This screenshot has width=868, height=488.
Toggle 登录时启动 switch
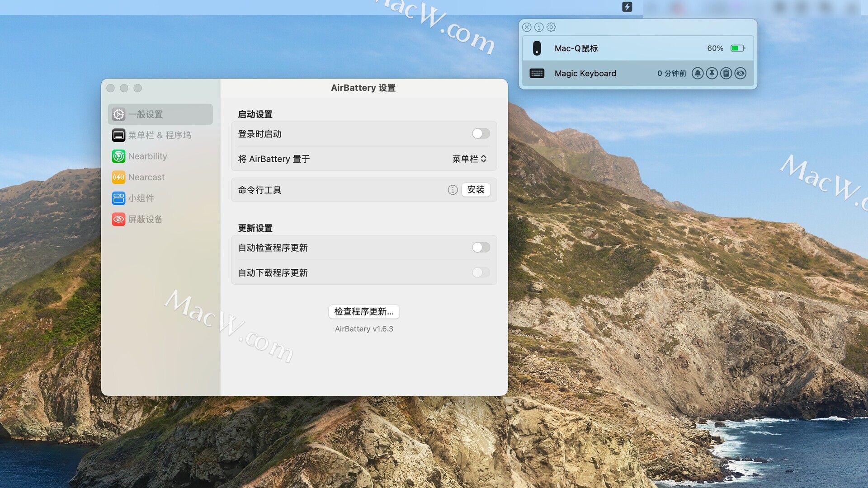point(481,134)
